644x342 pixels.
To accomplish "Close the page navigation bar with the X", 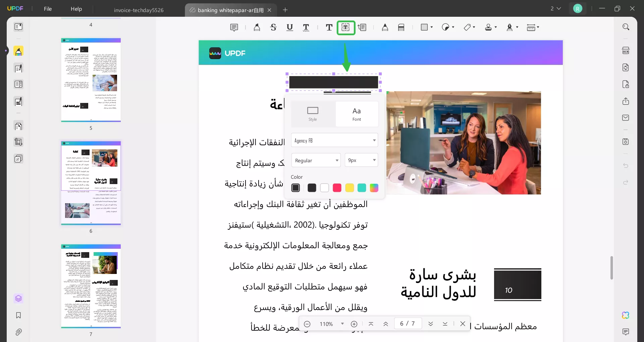I will point(463,324).
